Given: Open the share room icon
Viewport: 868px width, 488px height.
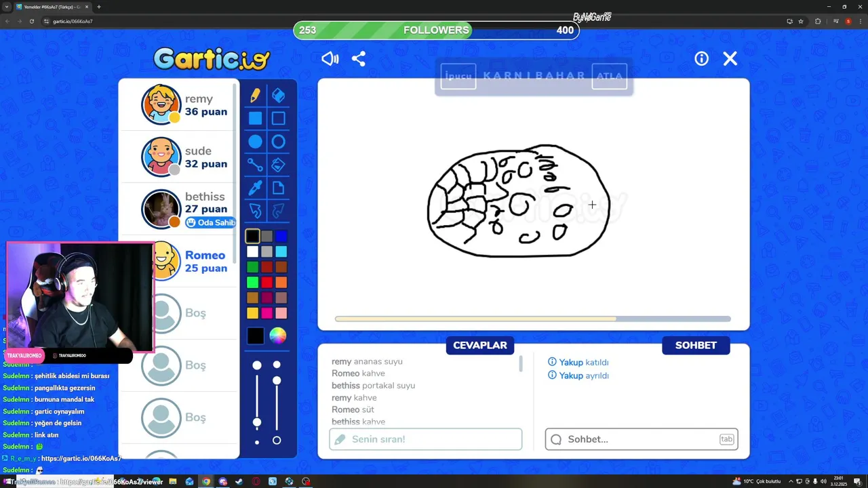Looking at the screenshot, I should click(x=359, y=59).
